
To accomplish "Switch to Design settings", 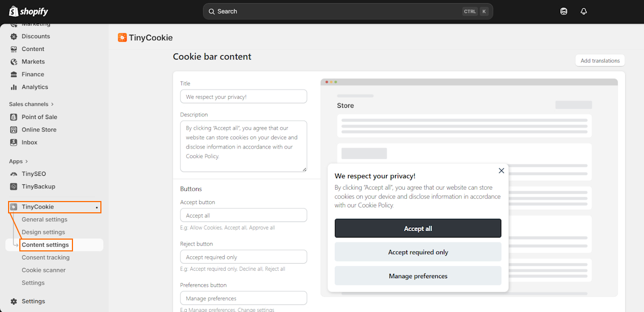I will click(x=44, y=232).
